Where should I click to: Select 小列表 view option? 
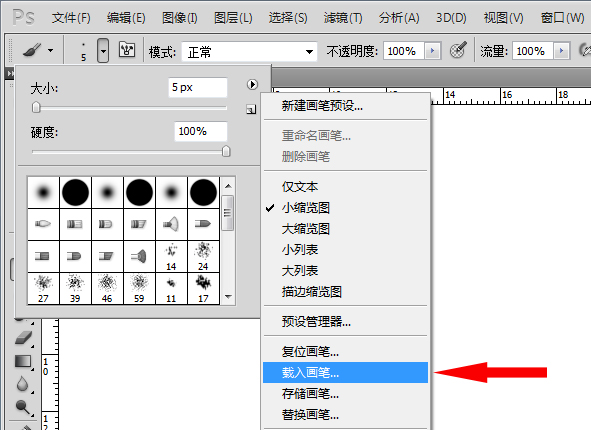coord(346,249)
